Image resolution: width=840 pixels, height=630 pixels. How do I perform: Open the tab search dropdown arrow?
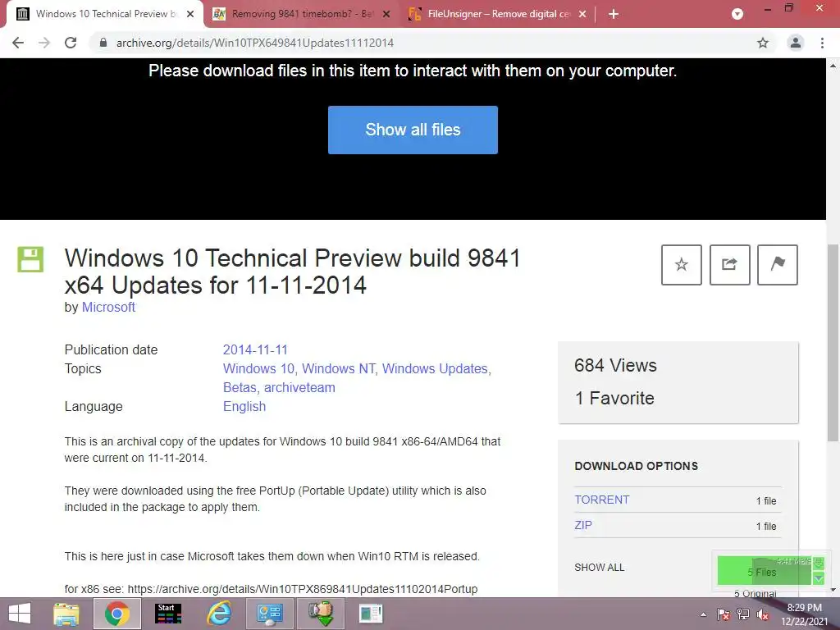[737, 14]
